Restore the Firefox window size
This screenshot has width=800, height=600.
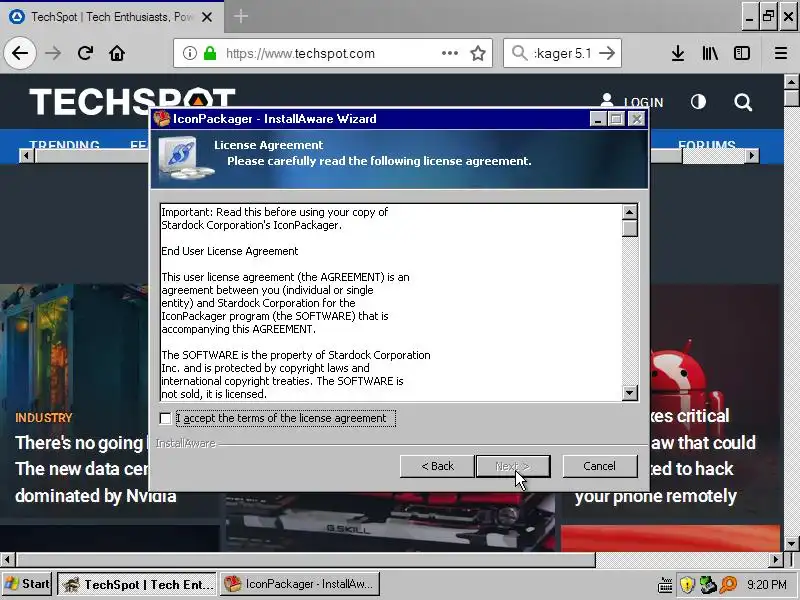[x=768, y=17]
